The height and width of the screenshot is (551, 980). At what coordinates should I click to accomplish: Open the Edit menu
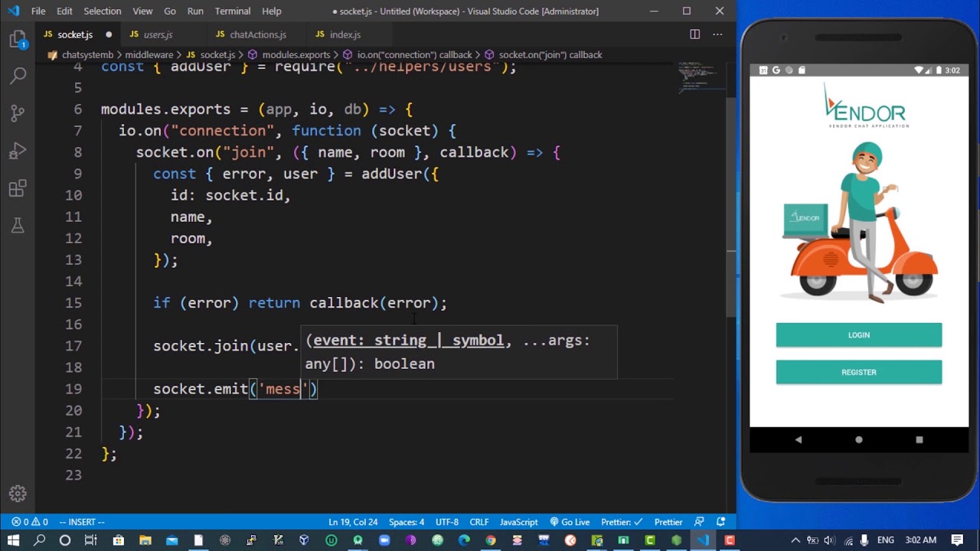(x=64, y=11)
